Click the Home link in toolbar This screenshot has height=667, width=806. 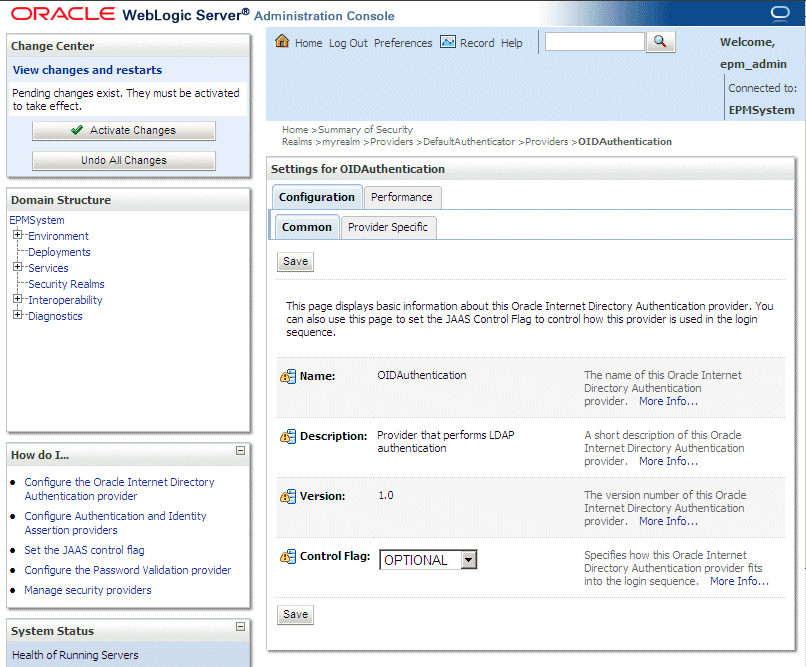point(308,43)
